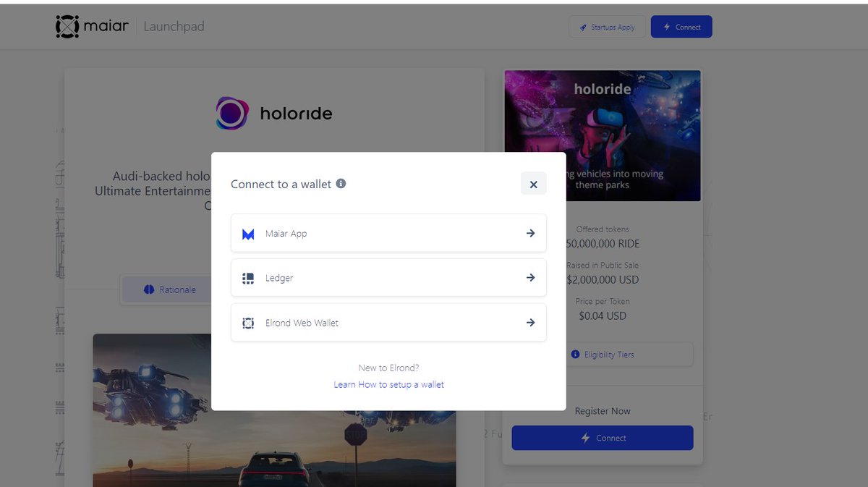
Task: Click the Launchpad header text
Action: pos(174,27)
